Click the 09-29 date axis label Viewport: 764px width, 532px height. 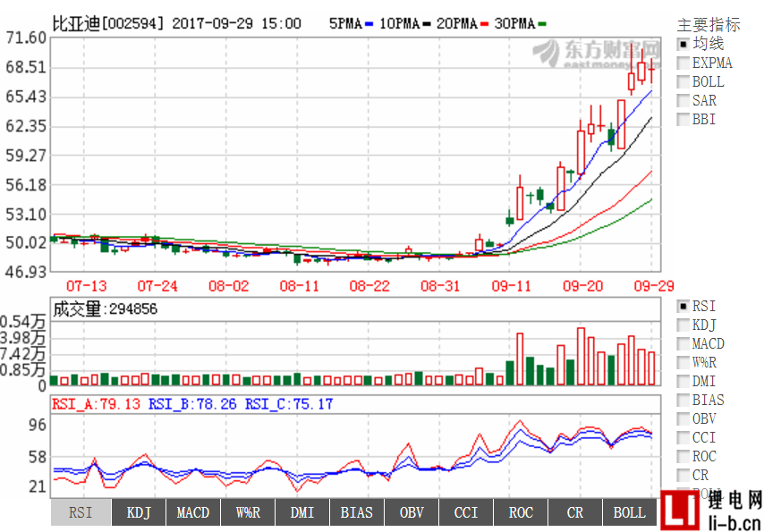[x=654, y=286]
